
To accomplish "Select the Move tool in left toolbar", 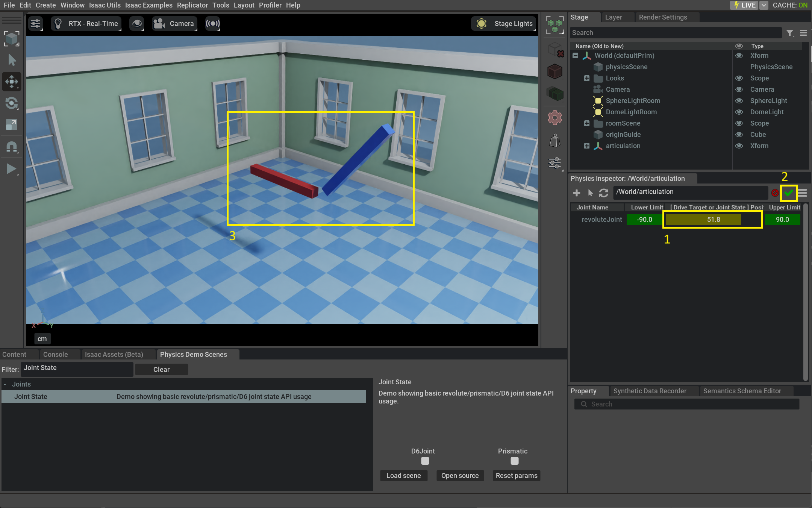I will click(11, 82).
